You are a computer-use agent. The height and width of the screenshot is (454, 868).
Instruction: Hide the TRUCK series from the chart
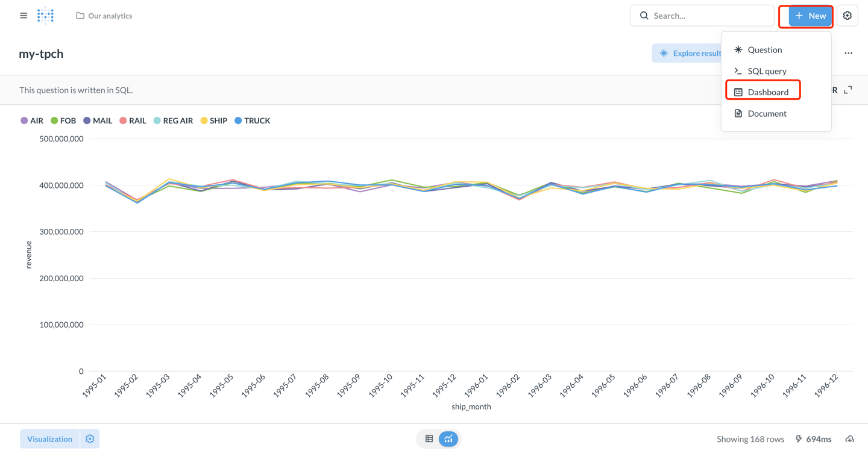pyautogui.click(x=253, y=120)
